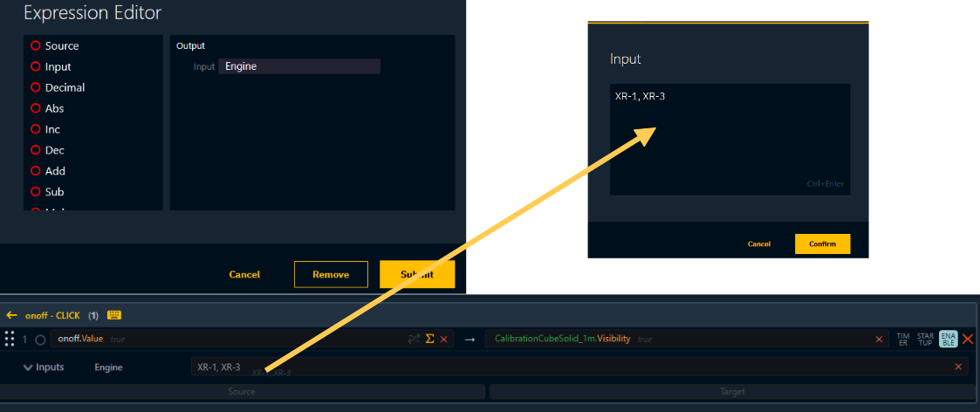Clear the CalibrationCubeSolid_1m.Visibility target field
This screenshot has height=412, width=980.
pos(879,339)
